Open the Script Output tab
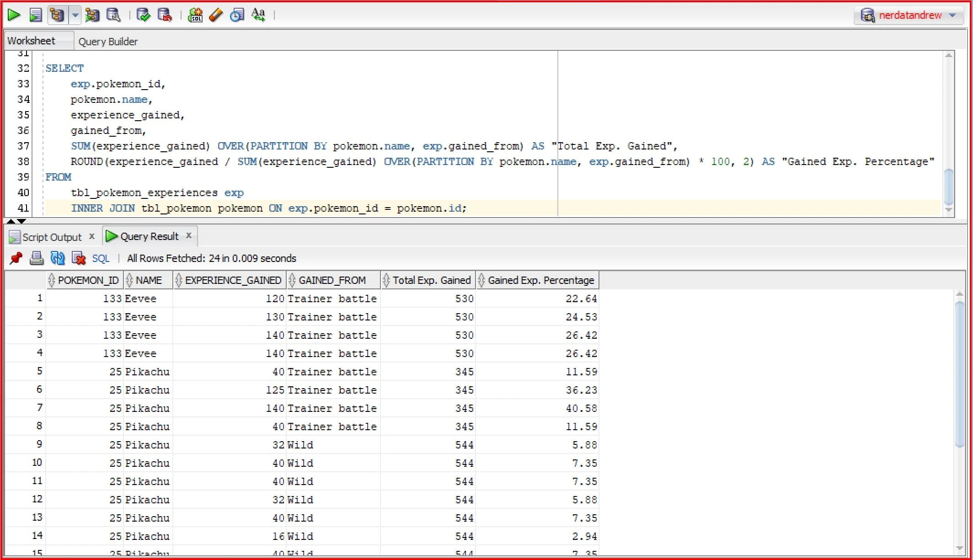This screenshot has height=560, width=973. point(51,237)
